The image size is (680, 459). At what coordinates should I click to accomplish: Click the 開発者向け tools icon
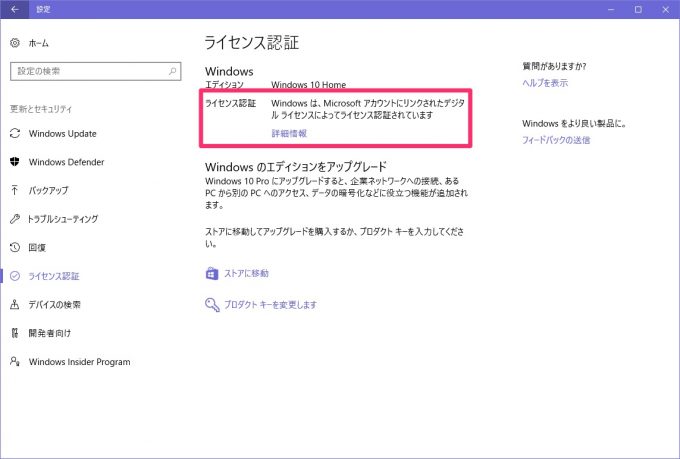pos(15,333)
